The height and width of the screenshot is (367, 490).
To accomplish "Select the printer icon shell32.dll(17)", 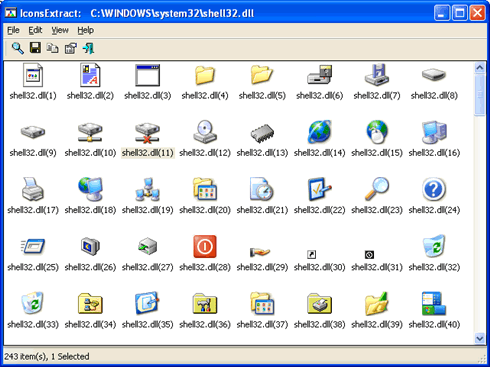I will [33, 189].
